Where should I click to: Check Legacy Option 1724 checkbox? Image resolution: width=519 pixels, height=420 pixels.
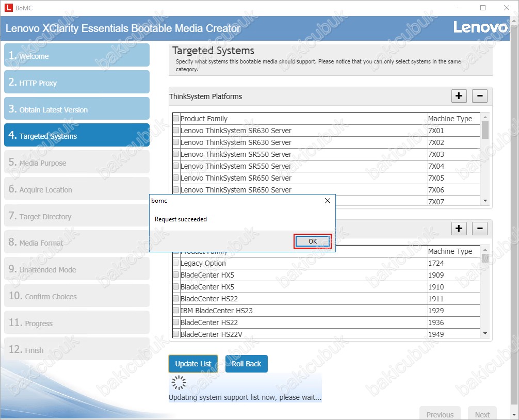click(176, 263)
